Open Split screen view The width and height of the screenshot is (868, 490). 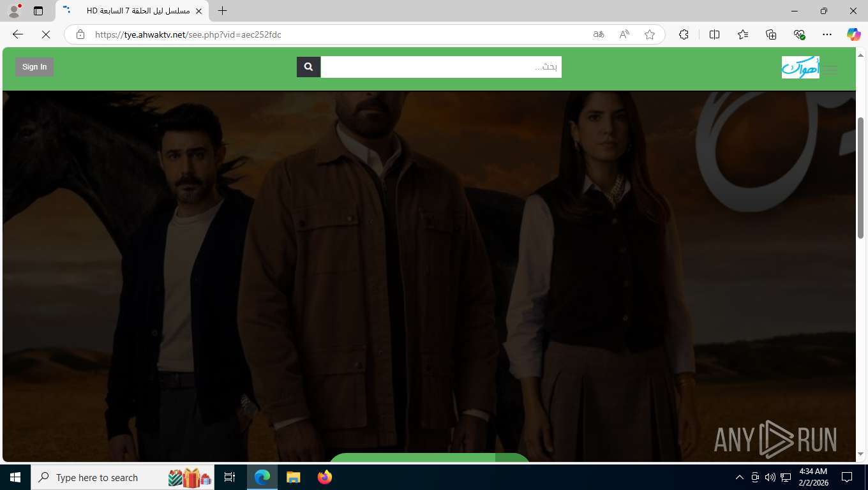[x=714, y=34]
